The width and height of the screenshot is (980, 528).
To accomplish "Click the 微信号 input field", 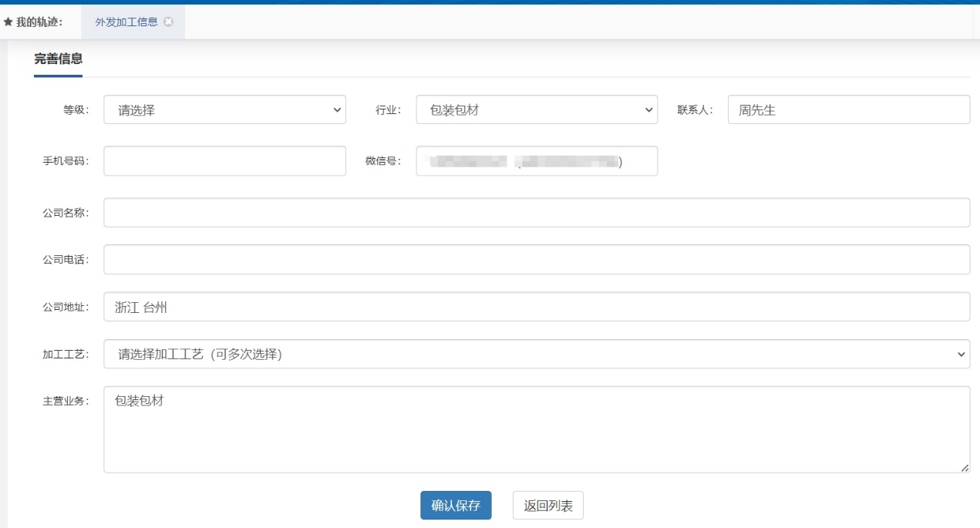I will tap(537, 161).
